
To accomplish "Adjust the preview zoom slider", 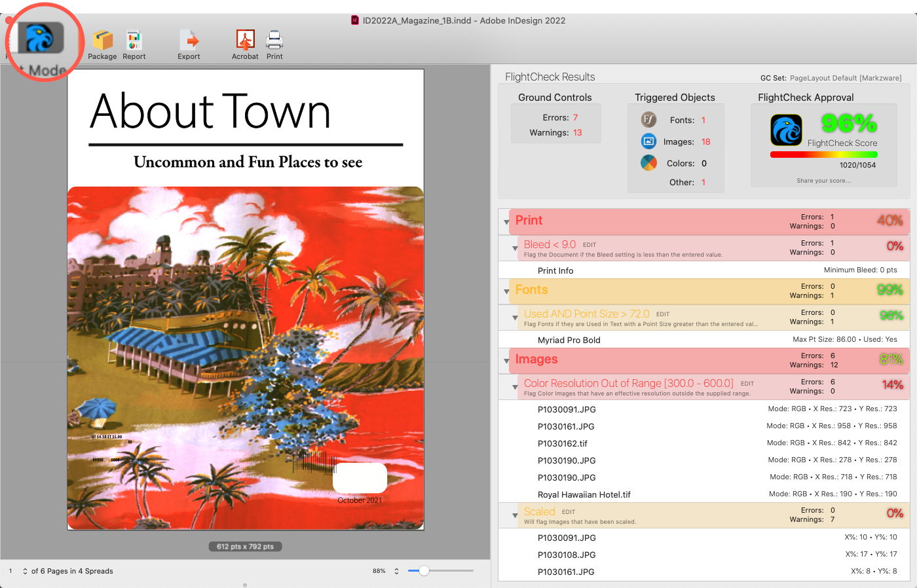I will (424, 571).
